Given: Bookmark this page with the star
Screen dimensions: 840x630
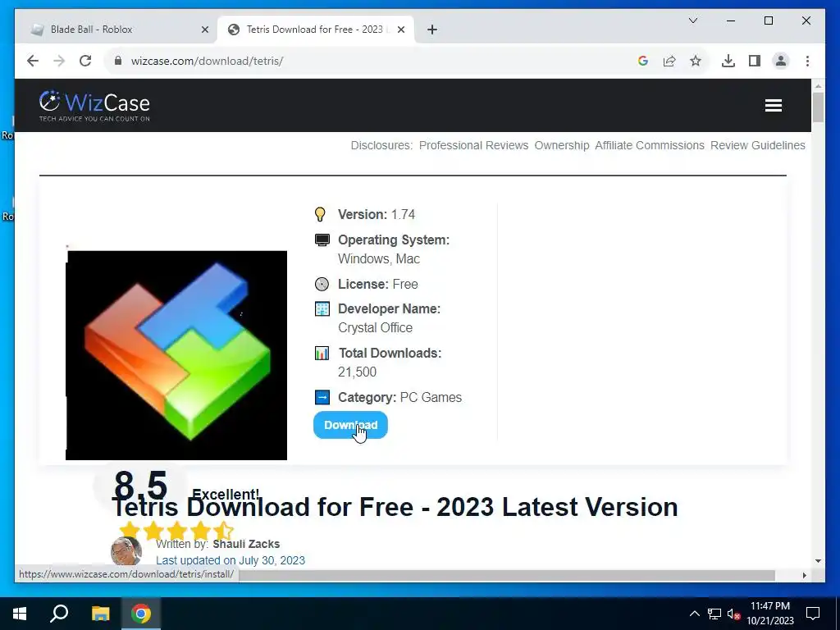Looking at the screenshot, I should (696, 61).
